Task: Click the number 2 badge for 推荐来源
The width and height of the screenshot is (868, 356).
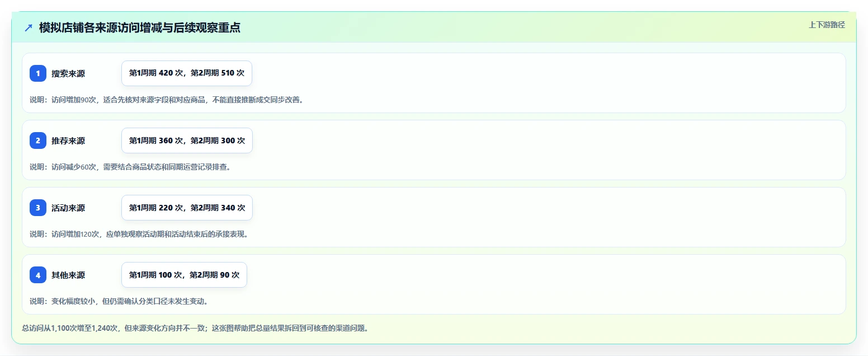Action: pos(38,140)
